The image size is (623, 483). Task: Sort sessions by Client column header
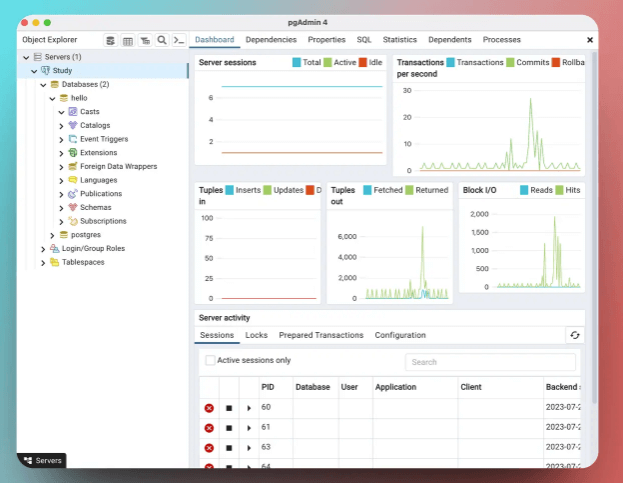471,387
